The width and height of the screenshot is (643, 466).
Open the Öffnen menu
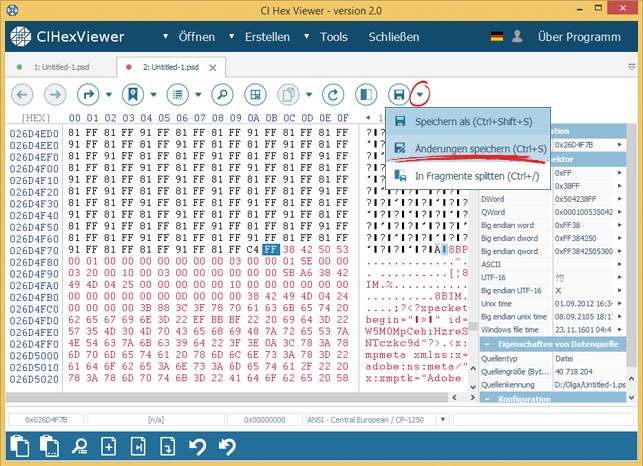pyautogui.click(x=196, y=37)
